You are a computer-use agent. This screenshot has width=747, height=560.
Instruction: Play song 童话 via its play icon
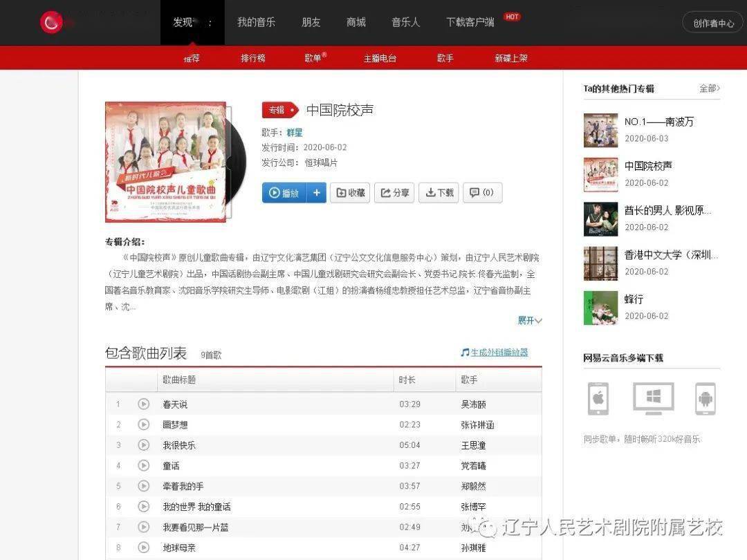(x=143, y=465)
